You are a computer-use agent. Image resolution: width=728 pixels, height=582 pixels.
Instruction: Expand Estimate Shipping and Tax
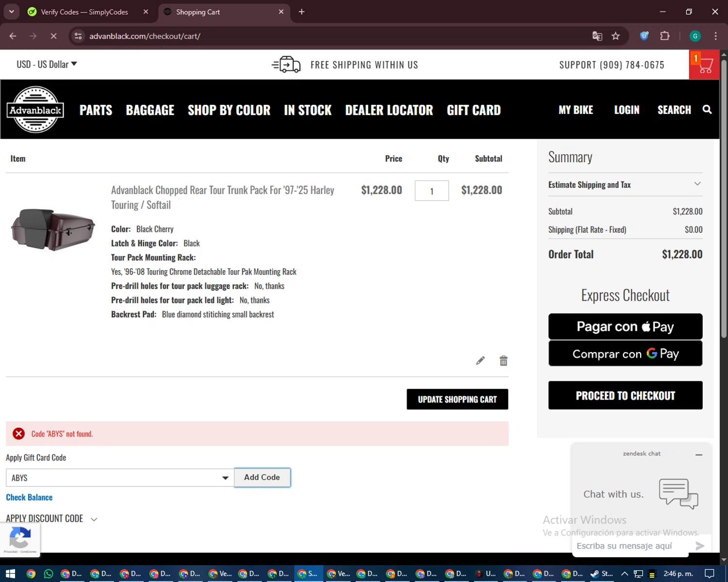pyautogui.click(x=625, y=185)
